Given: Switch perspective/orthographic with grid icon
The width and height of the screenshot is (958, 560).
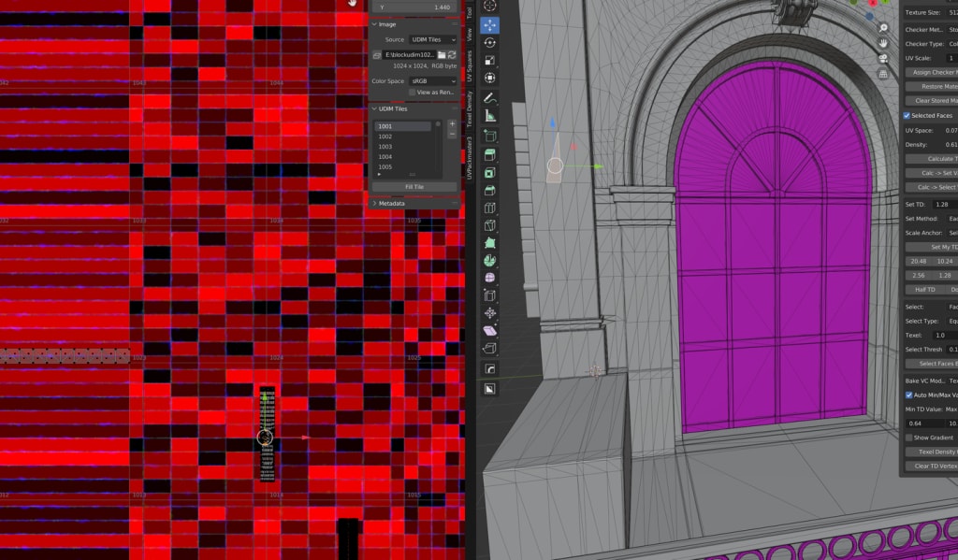Looking at the screenshot, I should (x=883, y=74).
